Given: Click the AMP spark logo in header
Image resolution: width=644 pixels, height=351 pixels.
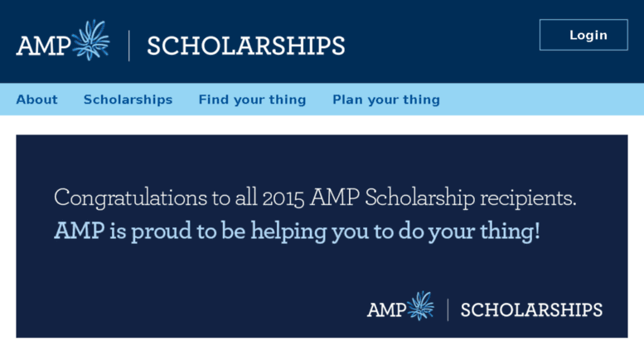Looking at the screenshot, I should pos(91,40).
